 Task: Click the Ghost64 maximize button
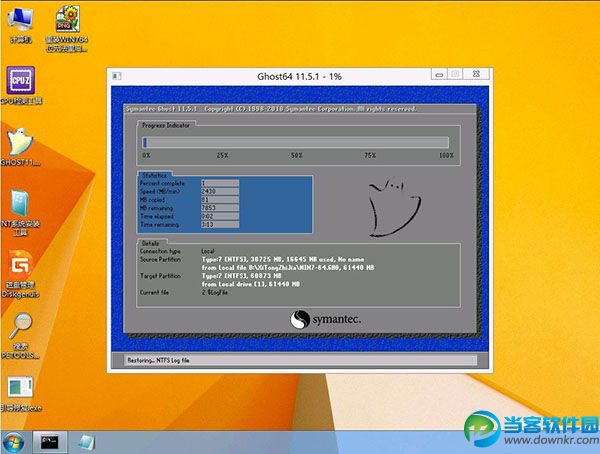point(455,74)
